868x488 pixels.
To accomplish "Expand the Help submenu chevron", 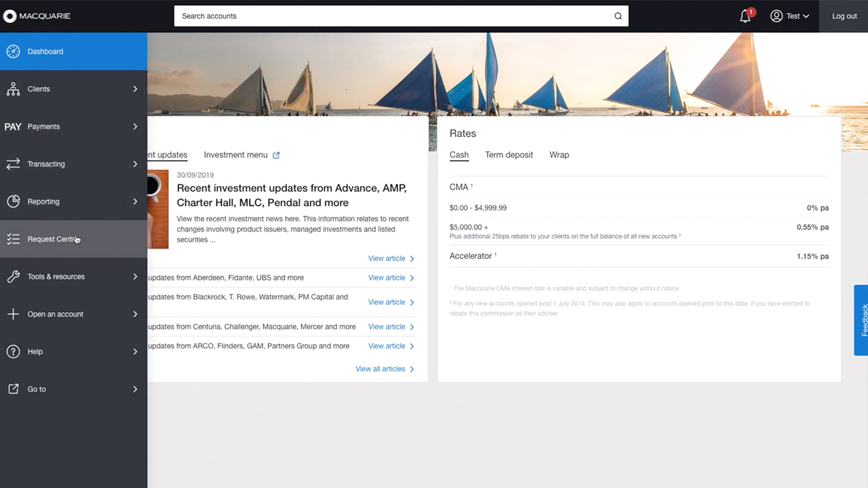I will tap(135, 351).
